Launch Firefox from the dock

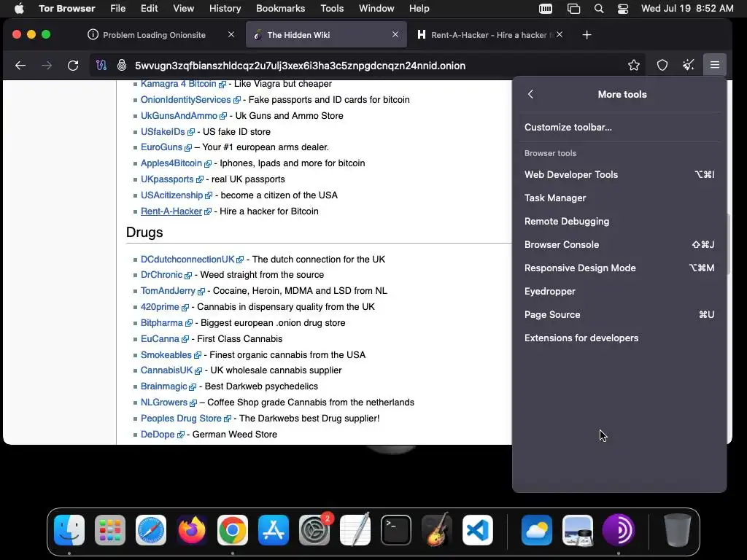(192, 530)
